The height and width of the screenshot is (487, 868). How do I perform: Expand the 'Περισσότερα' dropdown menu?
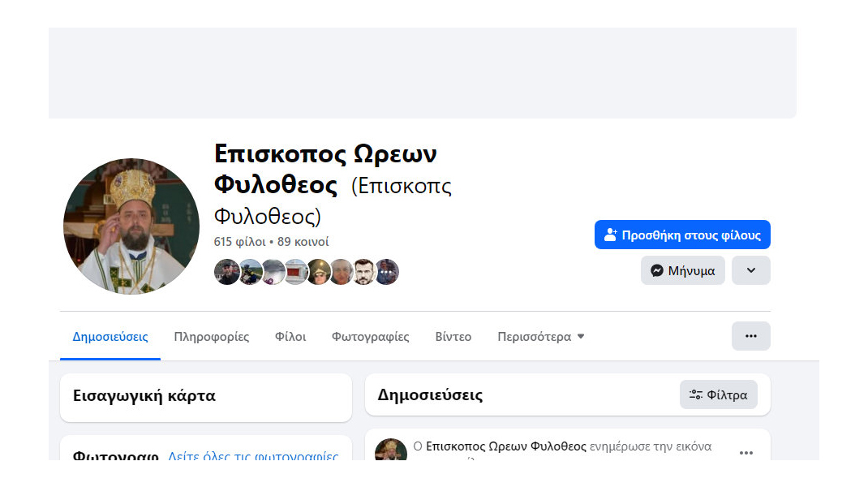click(541, 336)
